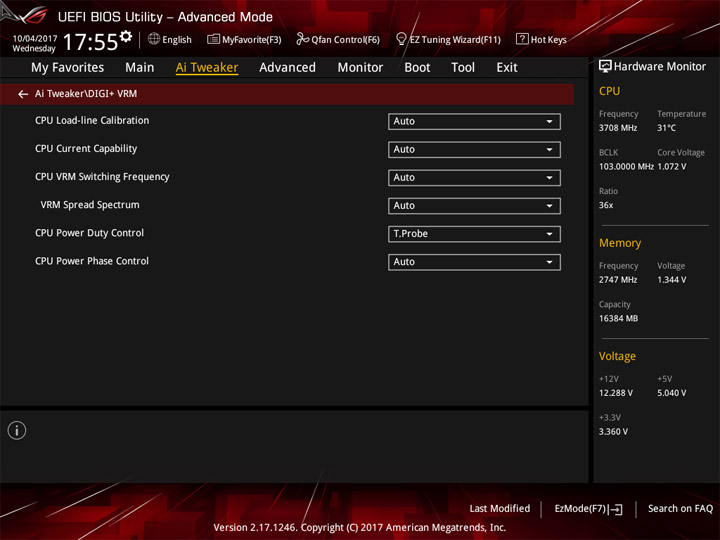720x540 pixels.
Task: Select CPU Load-line Calibration label
Action: click(92, 120)
